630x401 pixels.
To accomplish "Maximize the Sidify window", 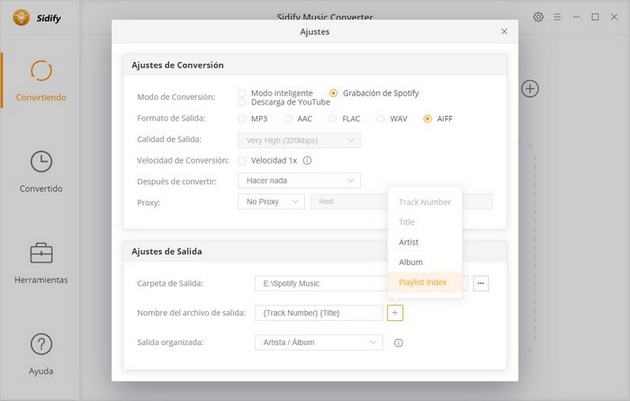I will (x=595, y=17).
